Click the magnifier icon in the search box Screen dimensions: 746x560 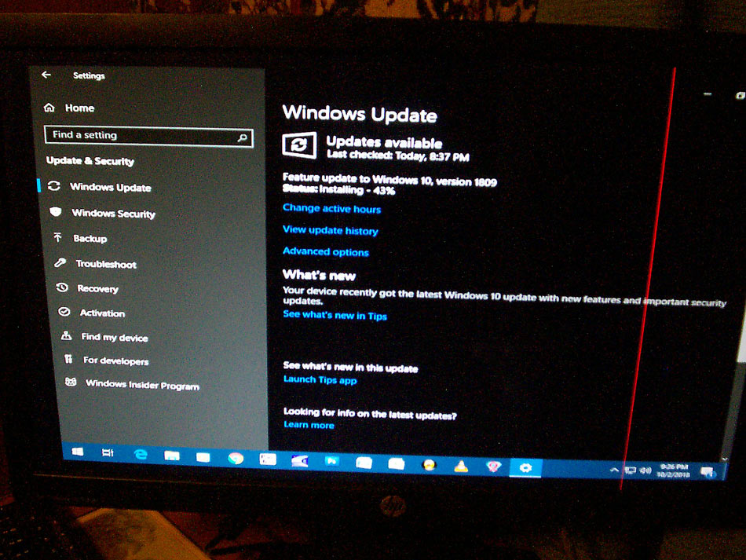242,138
